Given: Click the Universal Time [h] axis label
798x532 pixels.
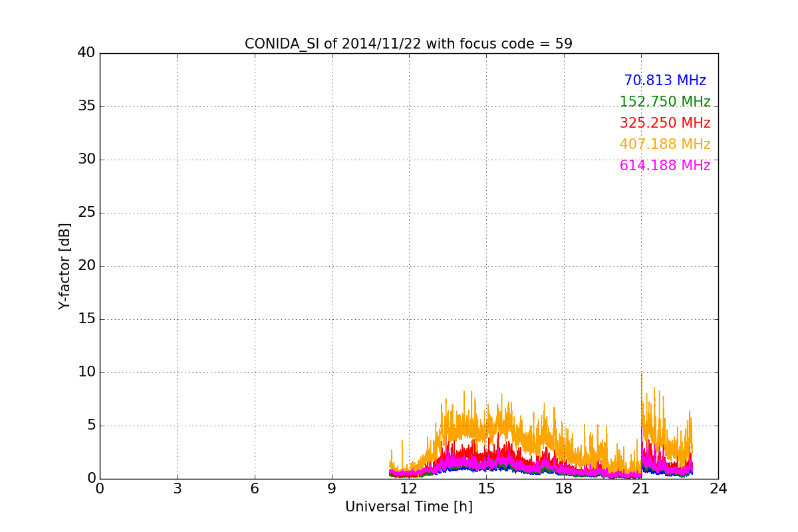Looking at the screenshot, I should click(408, 507).
